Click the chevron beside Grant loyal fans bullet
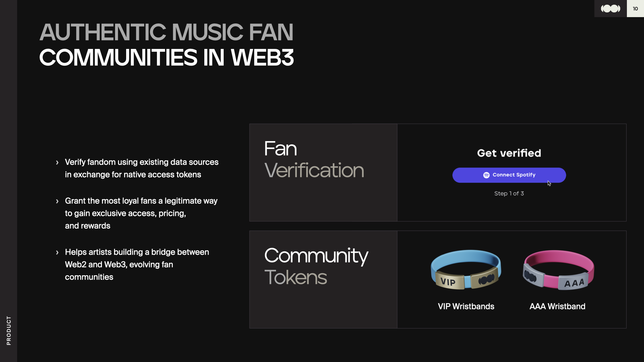Viewport: 644px width, 362px height. click(x=57, y=201)
